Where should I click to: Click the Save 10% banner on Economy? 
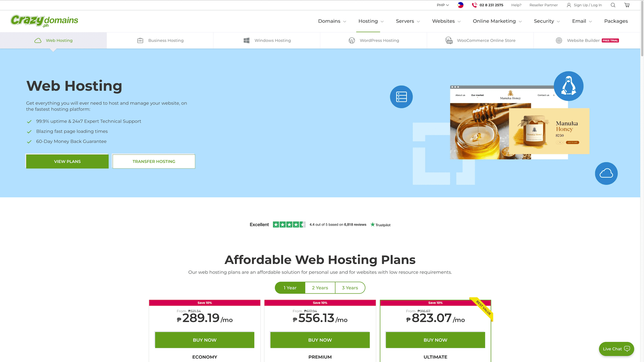tap(205, 303)
